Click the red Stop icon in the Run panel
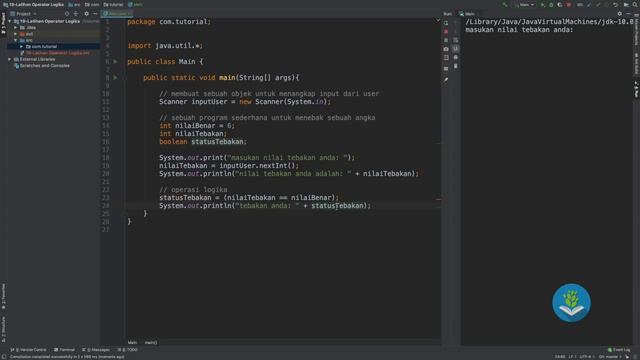640x360 pixels. click(446, 31)
